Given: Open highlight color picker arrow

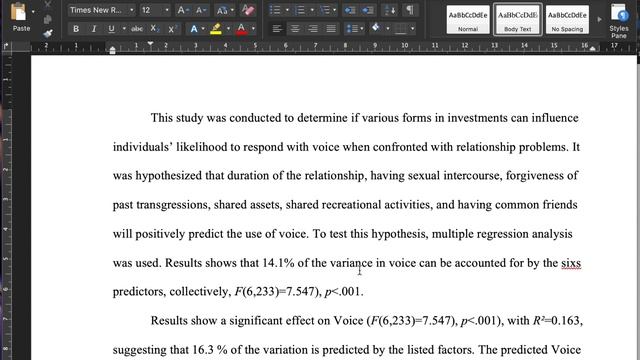Looking at the screenshot, I should tap(228, 29).
